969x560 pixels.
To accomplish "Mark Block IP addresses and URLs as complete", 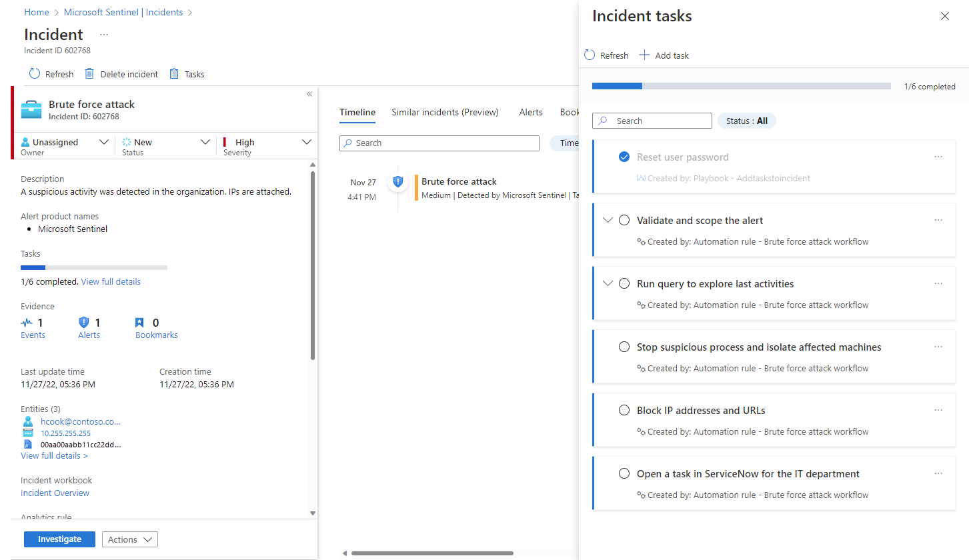I will coord(624,411).
